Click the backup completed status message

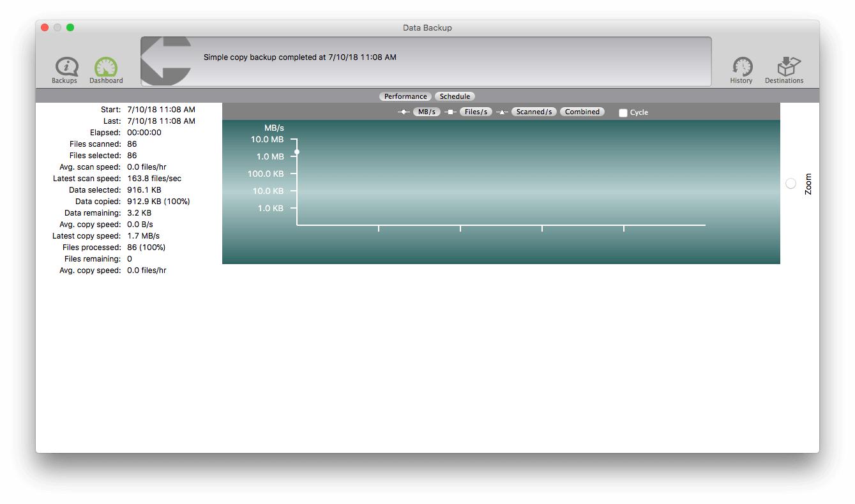tap(299, 57)
